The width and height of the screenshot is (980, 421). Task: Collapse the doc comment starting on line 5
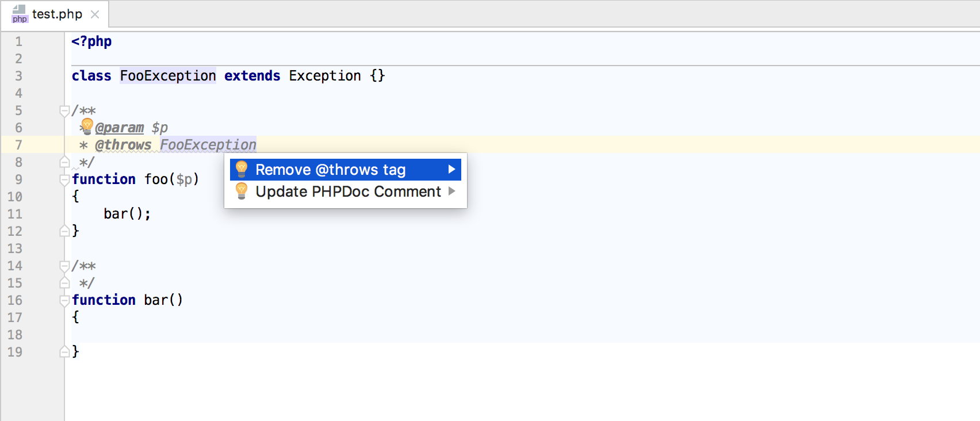click(x=64, y=110)
